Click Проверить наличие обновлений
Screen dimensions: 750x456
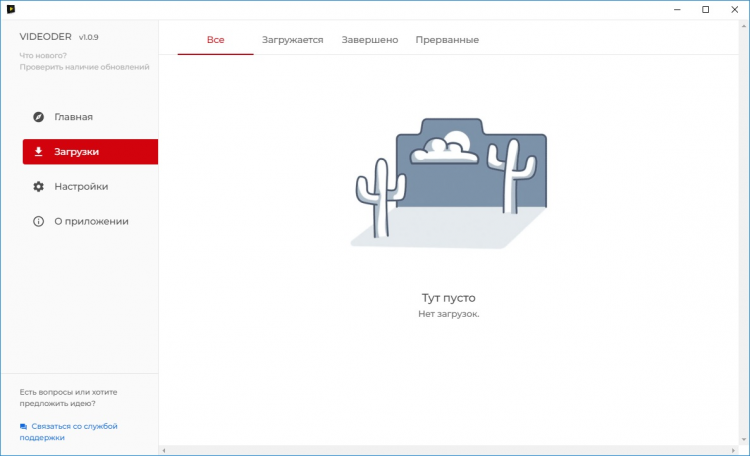[84, 67]
